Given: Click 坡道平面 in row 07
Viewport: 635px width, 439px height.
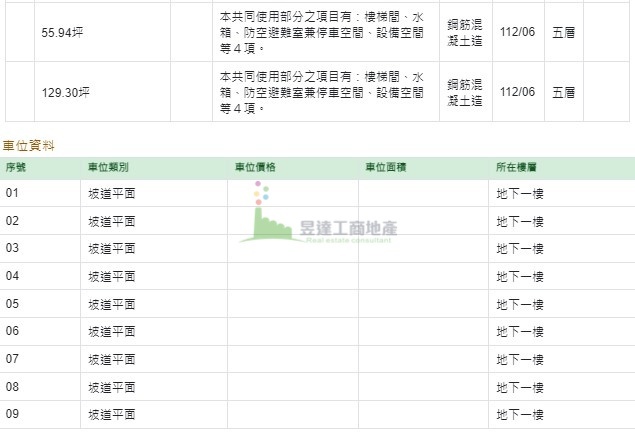Looking at the screenshot, I should [x=111, y=358].
